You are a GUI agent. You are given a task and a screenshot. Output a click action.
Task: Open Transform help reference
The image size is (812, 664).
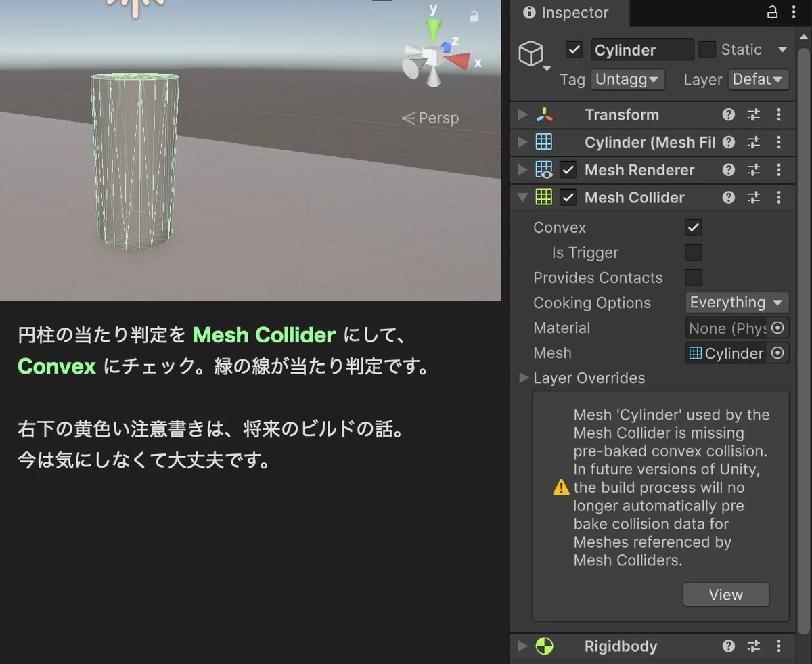pyautogui.click(x=729, y=114)
